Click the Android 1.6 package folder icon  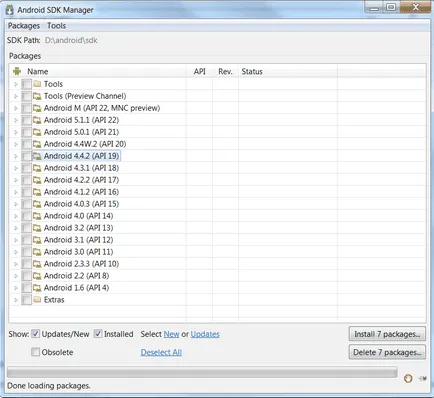click(x=37, y=288)
